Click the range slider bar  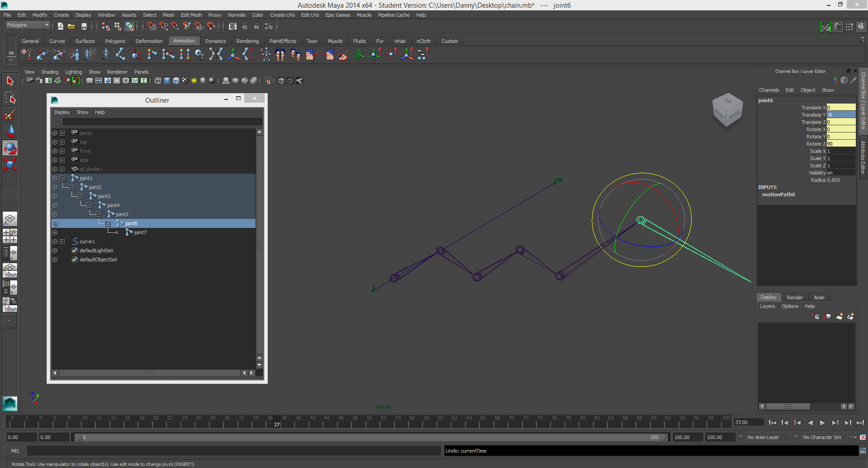370,437
